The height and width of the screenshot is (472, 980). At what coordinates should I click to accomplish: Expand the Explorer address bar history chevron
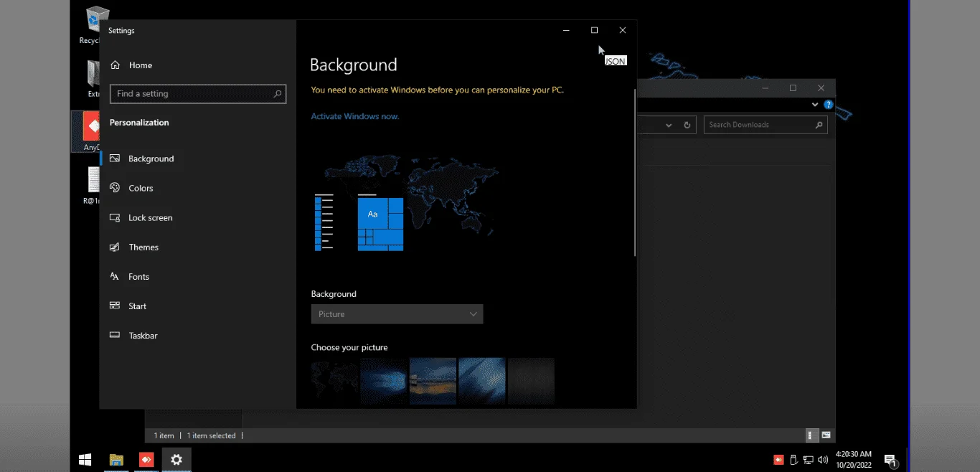tap(669, 125)
